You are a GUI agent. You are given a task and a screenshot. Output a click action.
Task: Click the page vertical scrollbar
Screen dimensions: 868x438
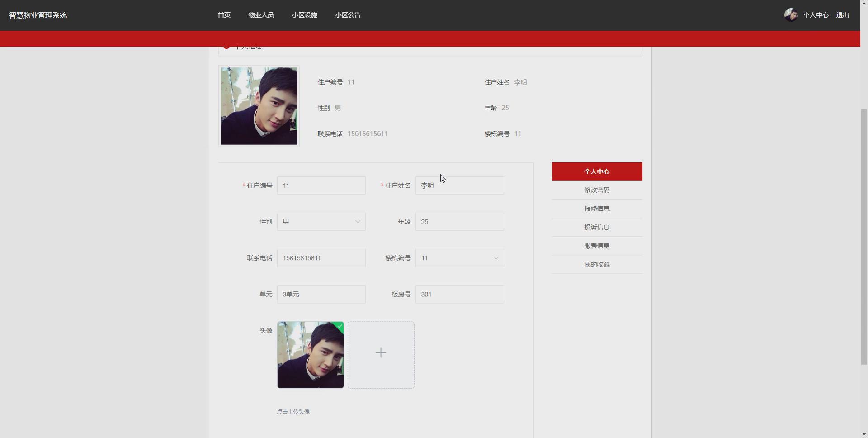click(x=864, y=236)
